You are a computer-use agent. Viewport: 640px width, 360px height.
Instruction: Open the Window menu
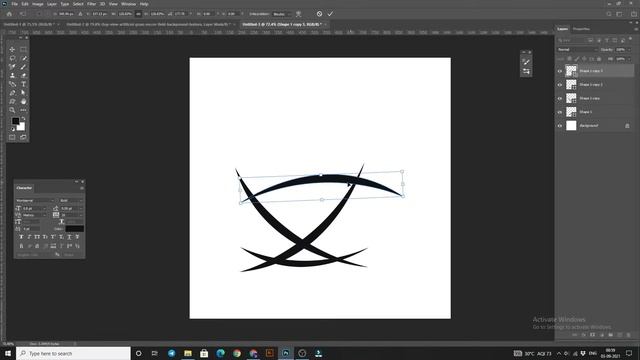(128, 4)
